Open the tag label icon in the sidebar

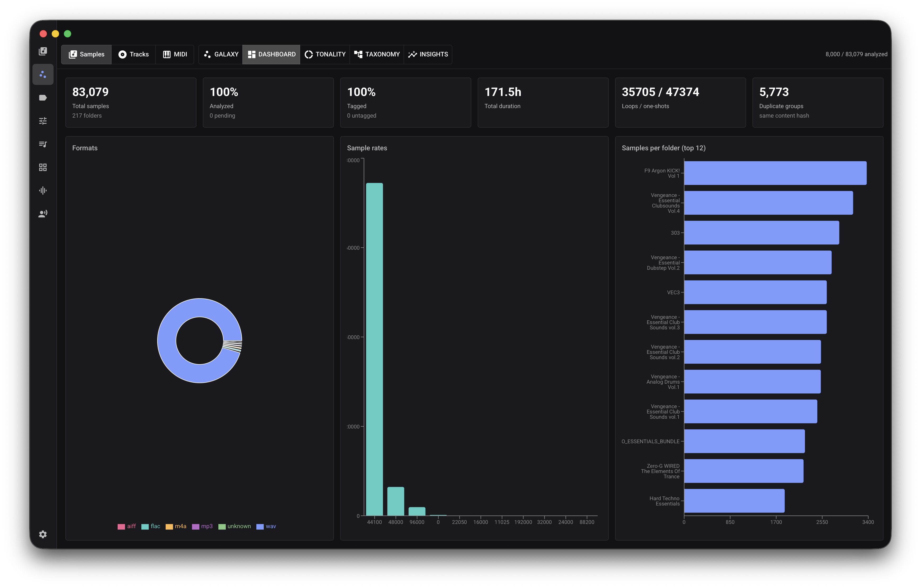point(43,98)
